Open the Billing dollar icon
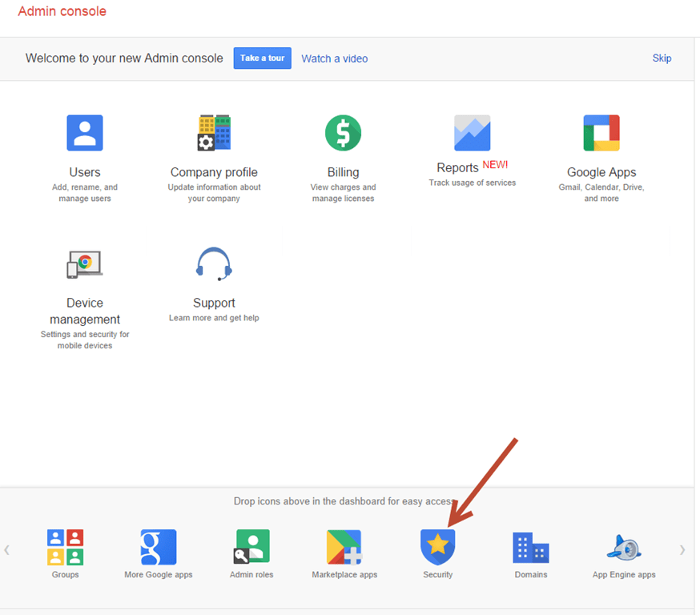The image size is (700, 615). point(343,133)
